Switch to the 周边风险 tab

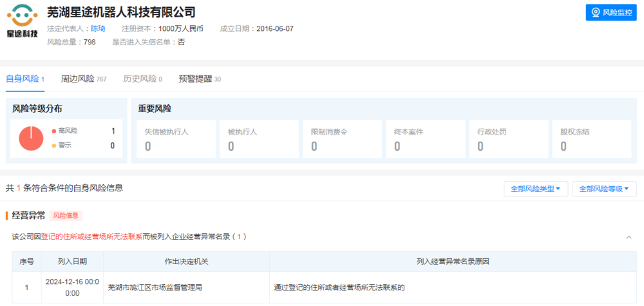(x=83, y=79)
